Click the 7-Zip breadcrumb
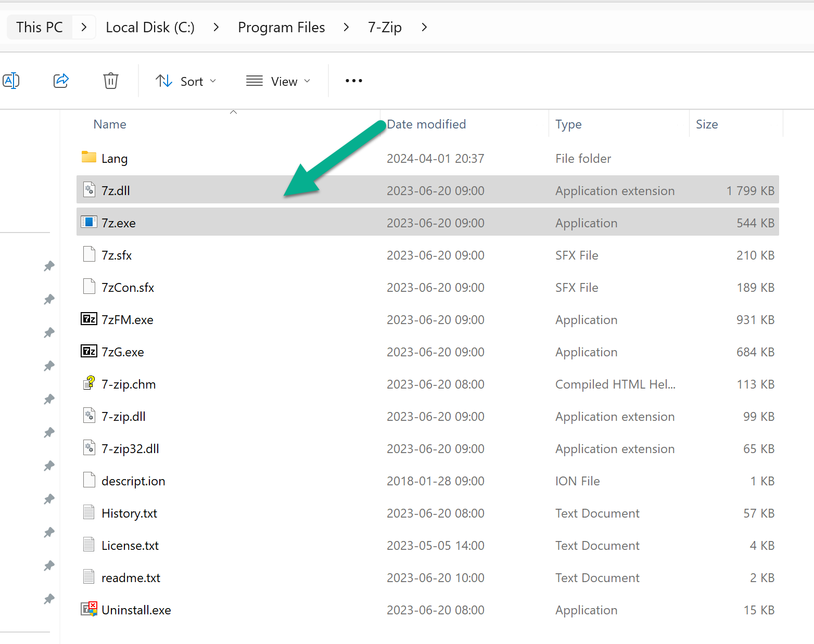 tap(385, 28)
